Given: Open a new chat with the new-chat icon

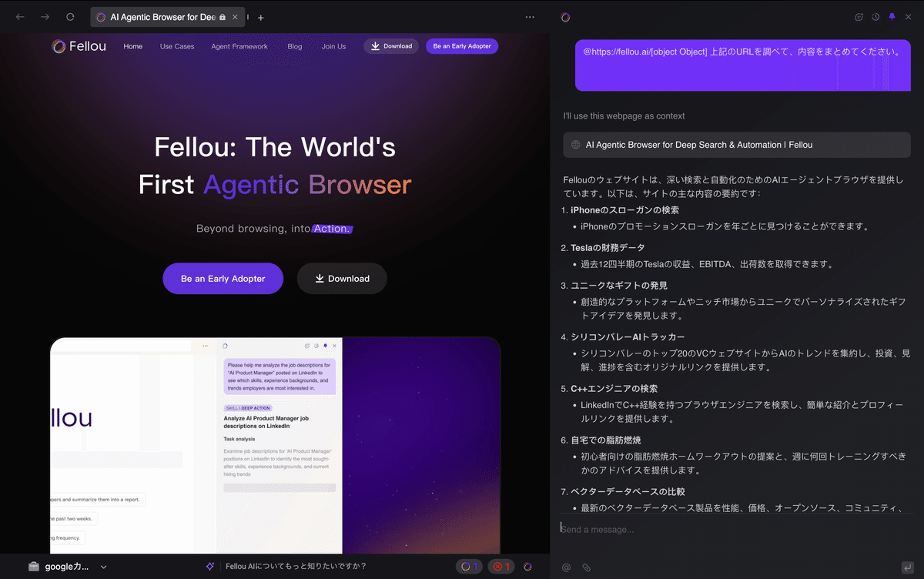Looking at the screenshot, I should pos(858,17).
